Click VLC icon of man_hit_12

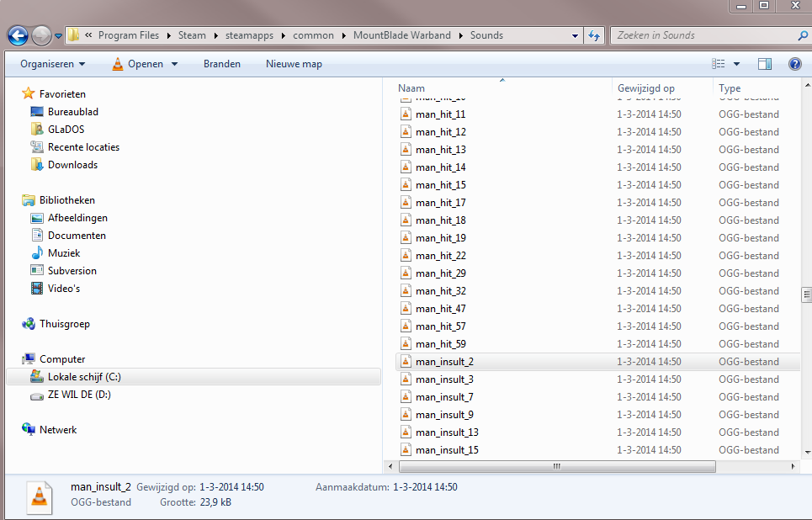[406, 131]
